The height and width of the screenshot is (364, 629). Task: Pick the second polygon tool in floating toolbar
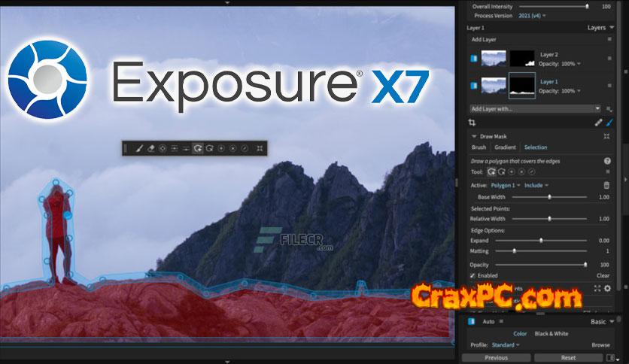point(209,148)
